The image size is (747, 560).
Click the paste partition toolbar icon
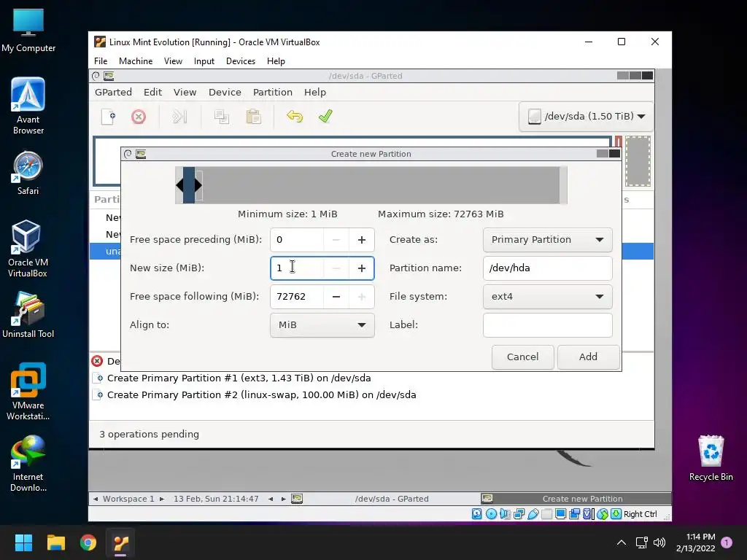click(253, 117)
